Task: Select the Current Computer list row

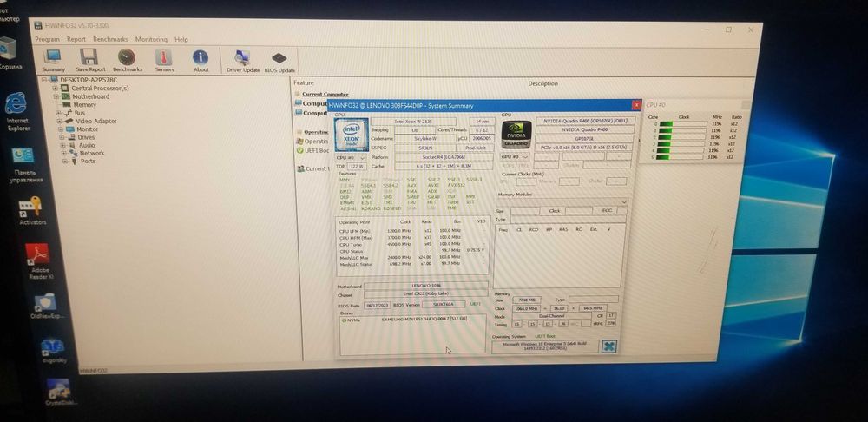Action: (x=325, y=94)
